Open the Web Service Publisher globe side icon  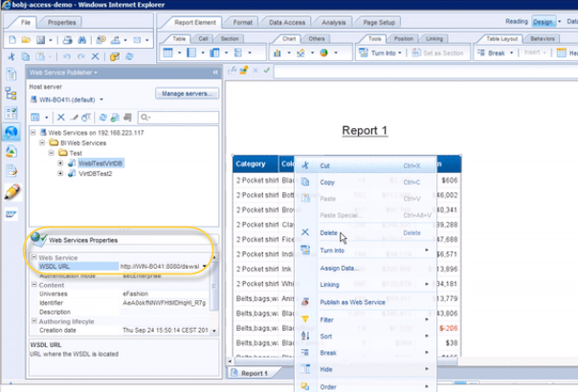11,132
